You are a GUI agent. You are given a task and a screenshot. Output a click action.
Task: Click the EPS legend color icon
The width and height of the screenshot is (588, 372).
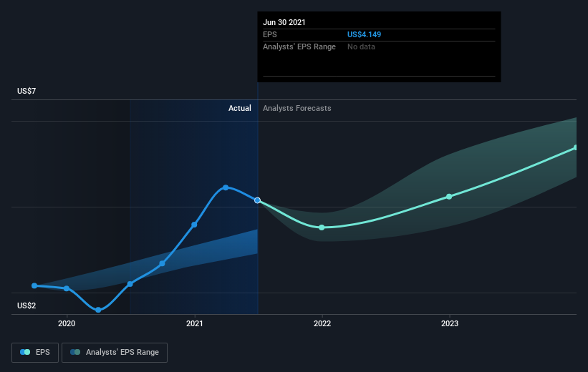pyautogui.click(x=25, y=352)
